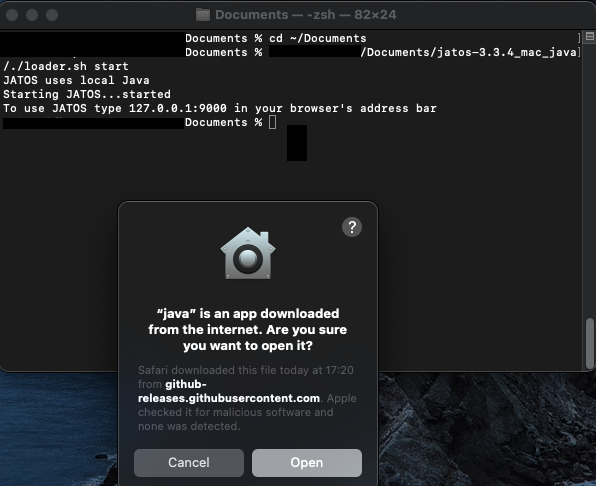This screenshot has height=486, width=596.
Task: Click the 'Starting JATOS...started' line
Action: point(87,94)
